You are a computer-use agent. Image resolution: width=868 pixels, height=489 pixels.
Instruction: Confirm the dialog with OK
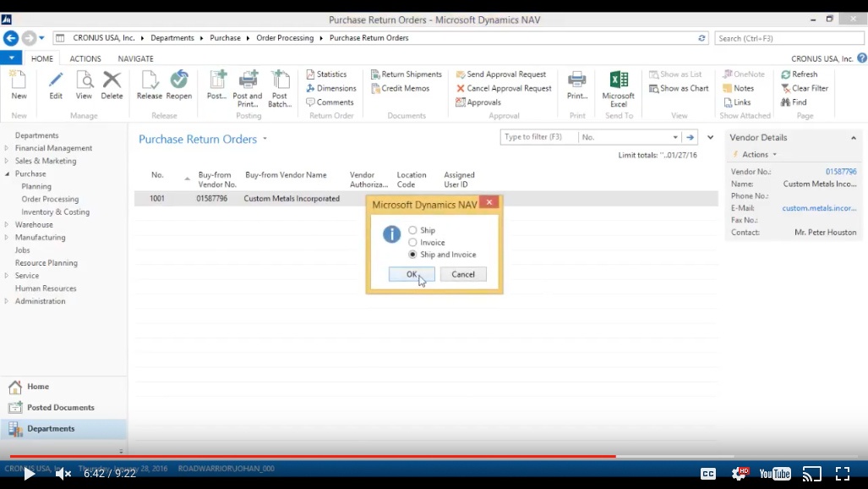tap(412, 274)
